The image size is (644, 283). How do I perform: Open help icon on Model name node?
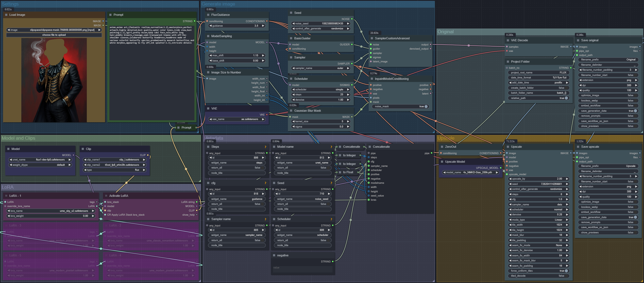tap(331, 147)
